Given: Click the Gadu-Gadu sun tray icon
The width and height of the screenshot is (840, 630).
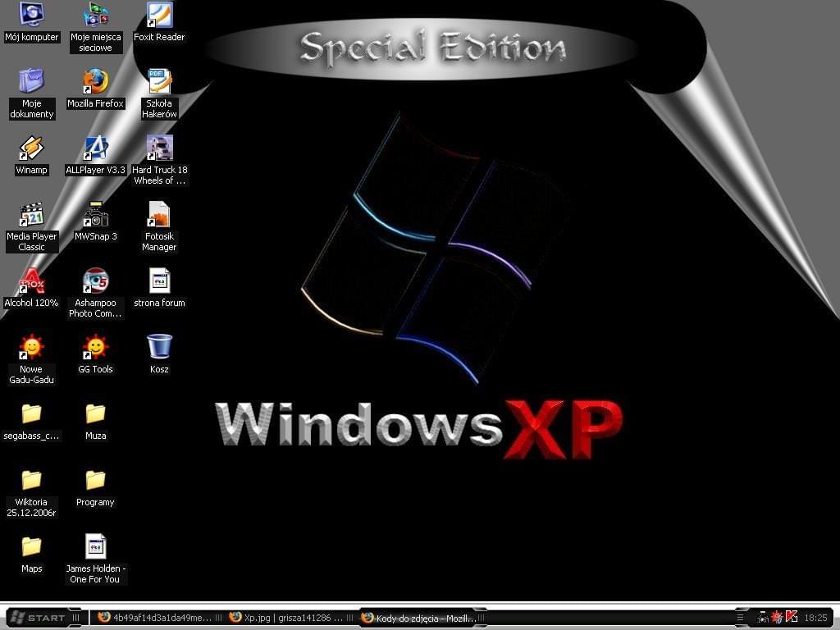Looking at the screenshot, I should (x=777, y=618).
